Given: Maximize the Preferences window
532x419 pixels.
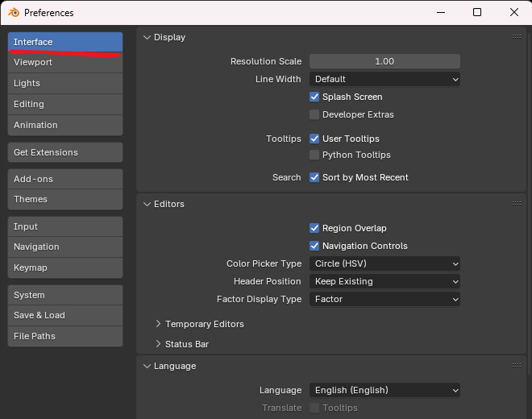Looking at the screenshot, I should tap(477, 13).
